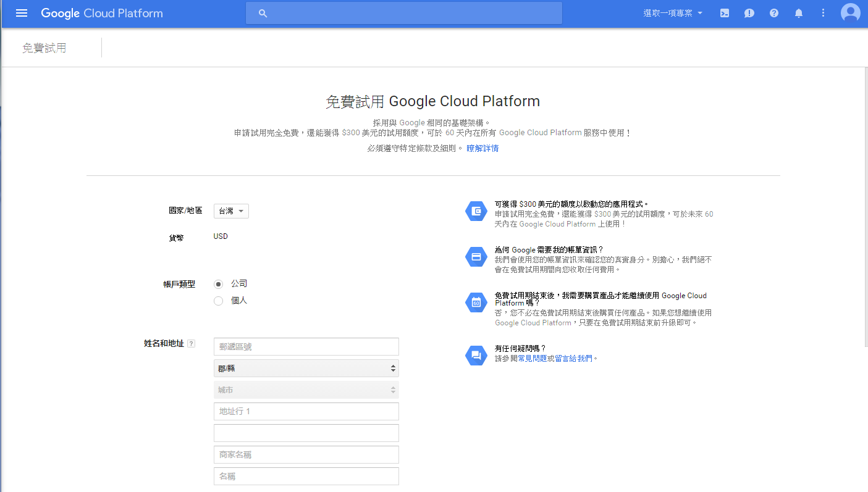Expand the 台灣 country dropdown
This screenshot has height=492, width=868.
(x=231, y=211)
